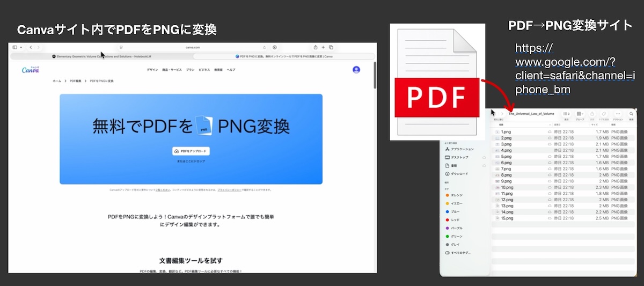Go to PDF編集 breadcrumb
The image size is (644, 286).
pos(76,81)
